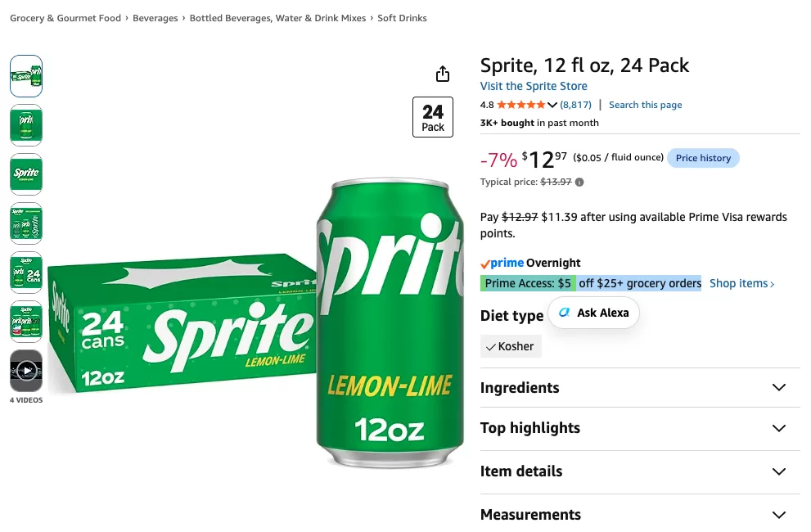Select the 24 Cans box thumbnail

point(26,273)
